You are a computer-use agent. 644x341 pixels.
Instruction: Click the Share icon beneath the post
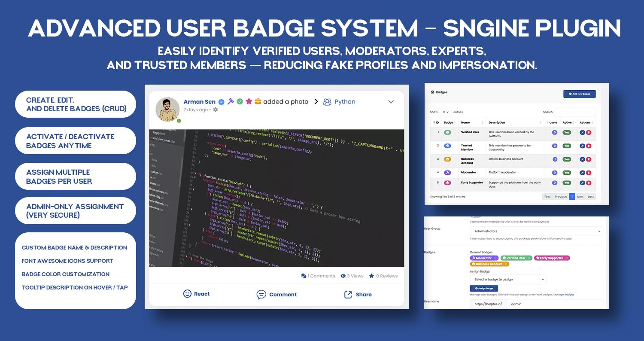pos(348,295)
